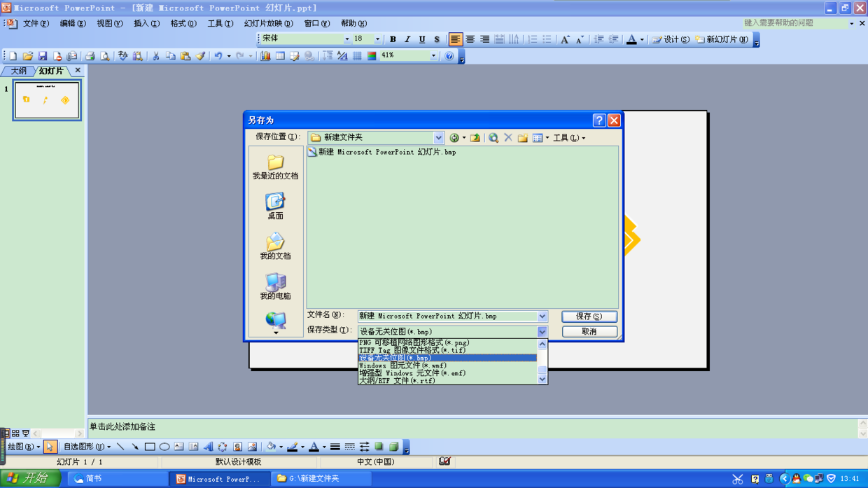The width and height of the screenshot is (868, 488).
Task: Toggle Underline formatting in the toolbar
Action: pos(422,40)
